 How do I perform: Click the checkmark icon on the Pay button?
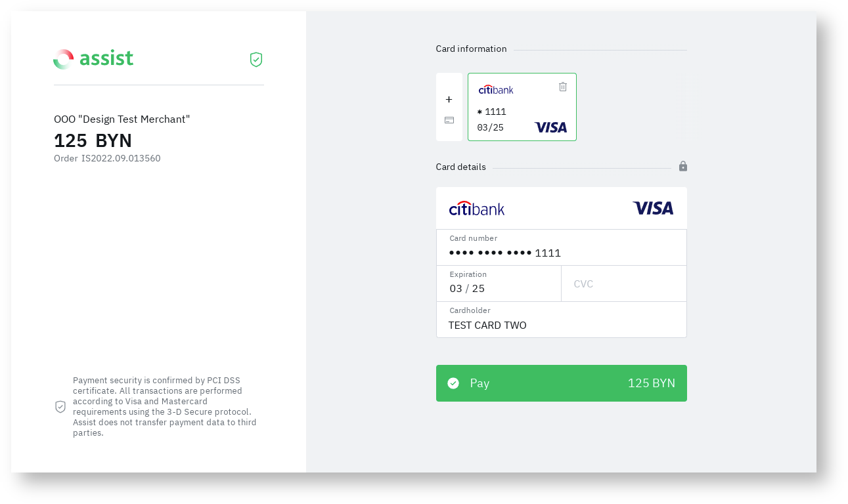click(453, 383)
